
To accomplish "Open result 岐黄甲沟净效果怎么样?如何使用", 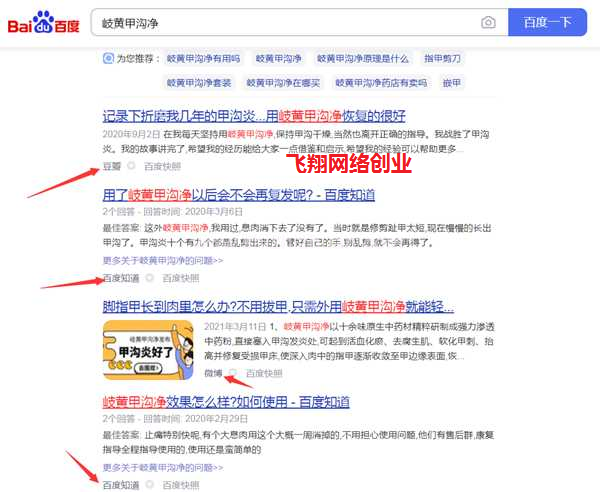I will coord(225,401).
